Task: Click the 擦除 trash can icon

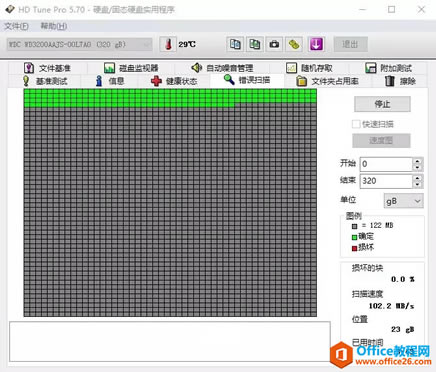Action: pos(390,81)
